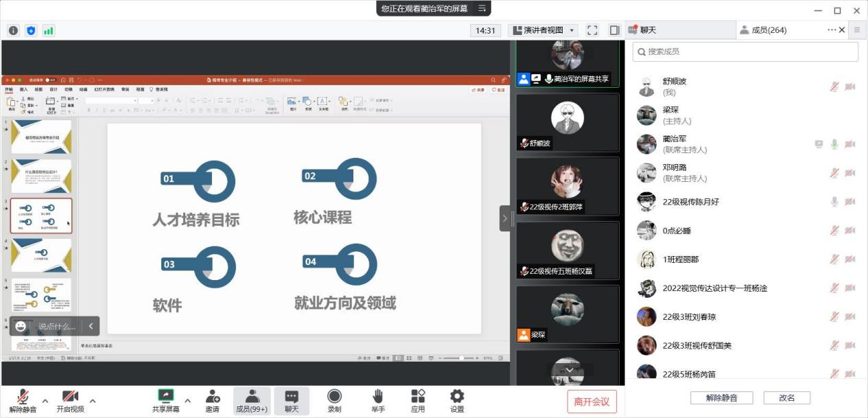
Task: Toggle microphone with 解除静音 in bottom toolbar
Action: coord(23,401)
